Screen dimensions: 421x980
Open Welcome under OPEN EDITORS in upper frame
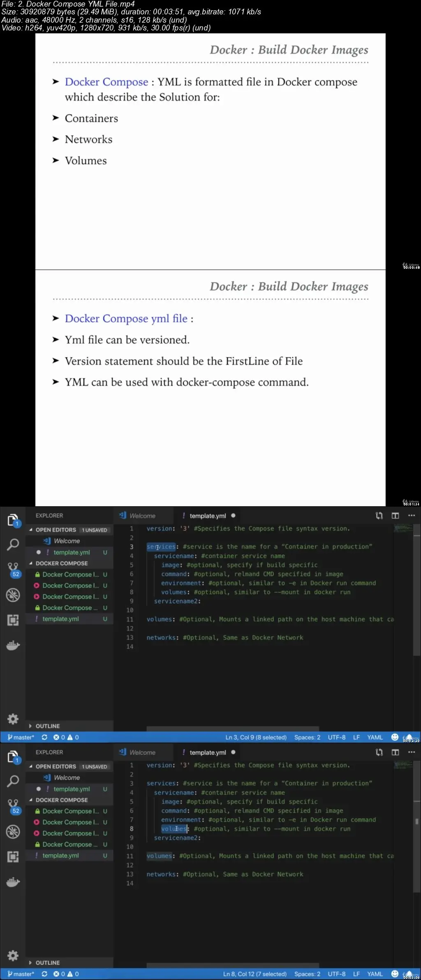pos(69,541)
